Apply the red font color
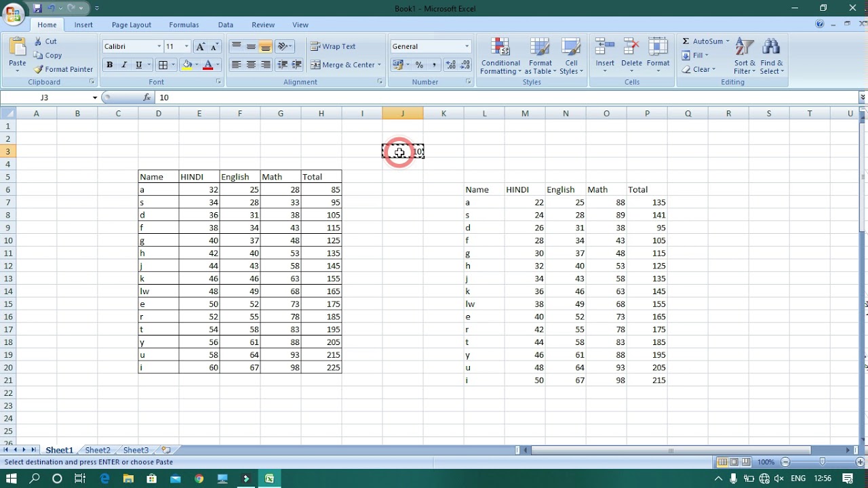Screen dimensions: 868x488 (x=208, y=65)
